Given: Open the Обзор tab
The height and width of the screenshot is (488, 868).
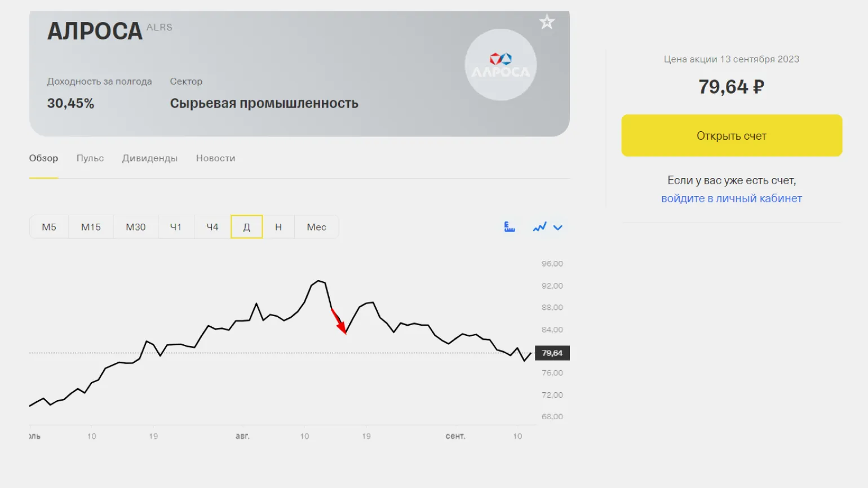Looking at the screenshot, I should (43, 158).
